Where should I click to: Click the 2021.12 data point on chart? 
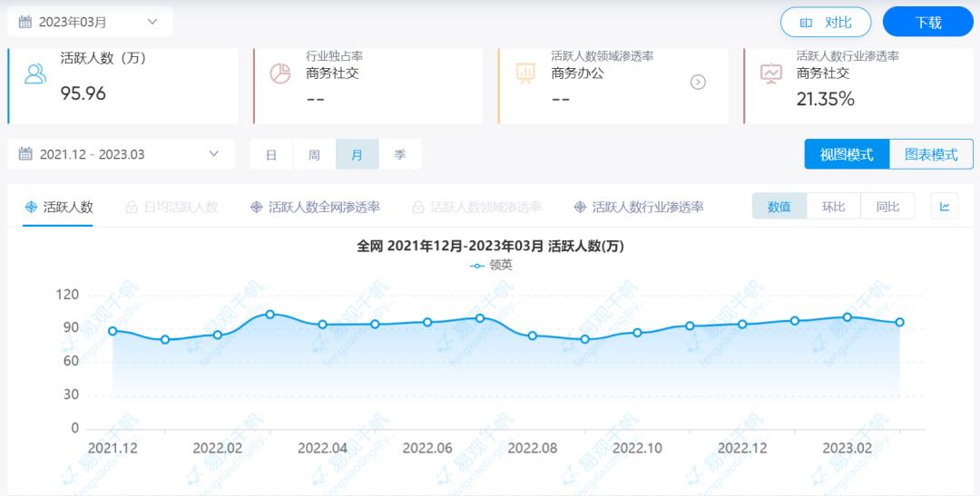coord(113,331)
